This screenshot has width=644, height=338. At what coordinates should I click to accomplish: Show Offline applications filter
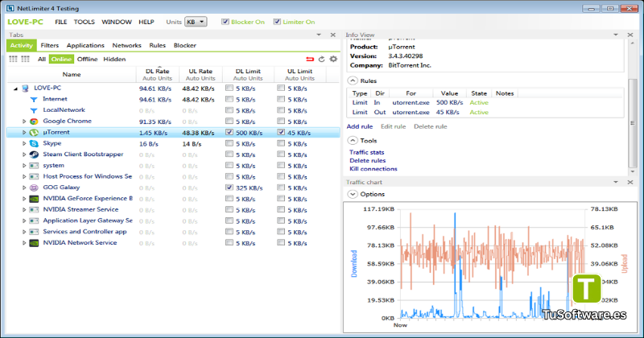(88, 59)
